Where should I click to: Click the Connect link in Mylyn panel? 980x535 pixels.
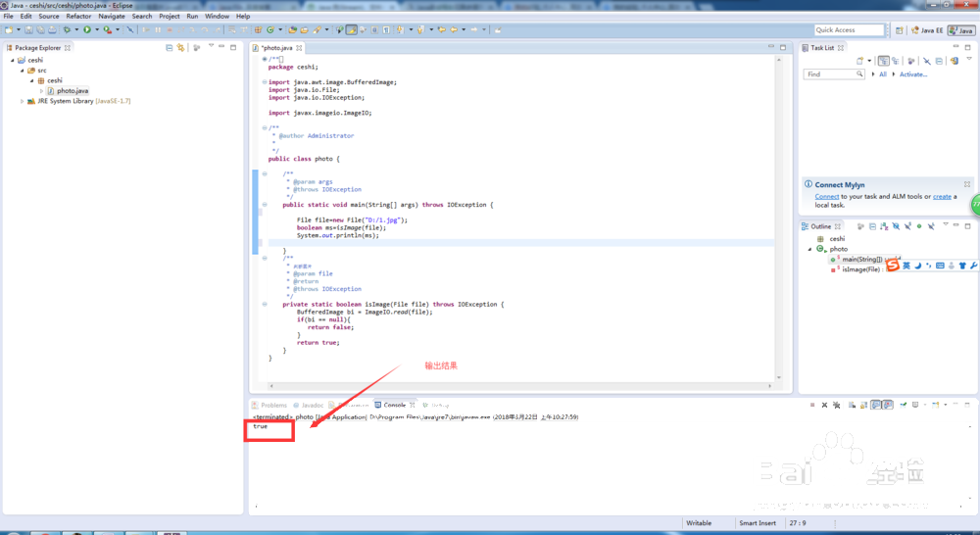(x=826, y=196)
